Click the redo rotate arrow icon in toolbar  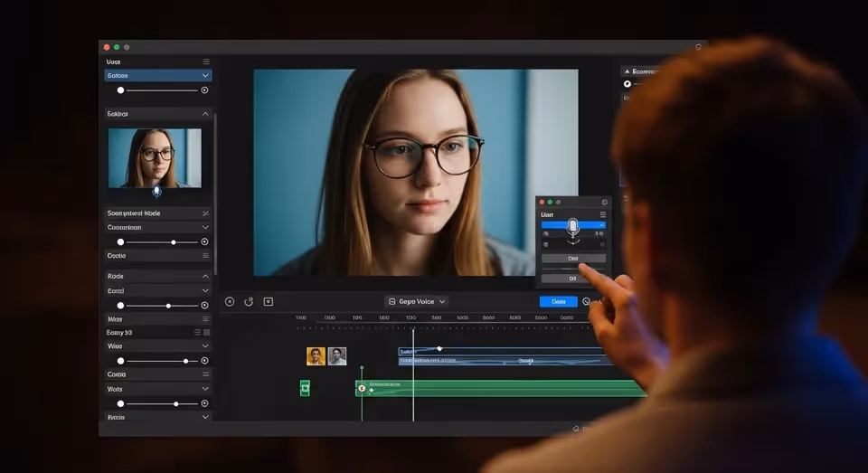point(250,302)
